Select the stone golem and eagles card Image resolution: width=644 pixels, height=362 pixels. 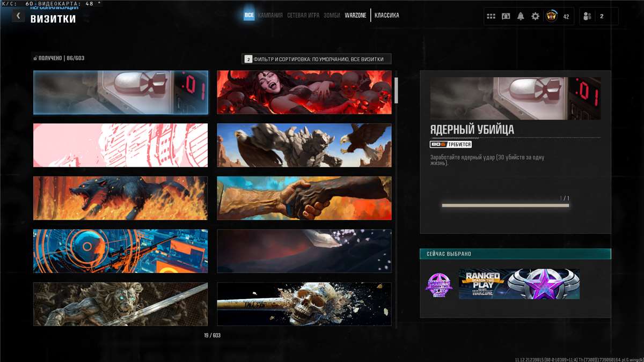click(304, 145)
